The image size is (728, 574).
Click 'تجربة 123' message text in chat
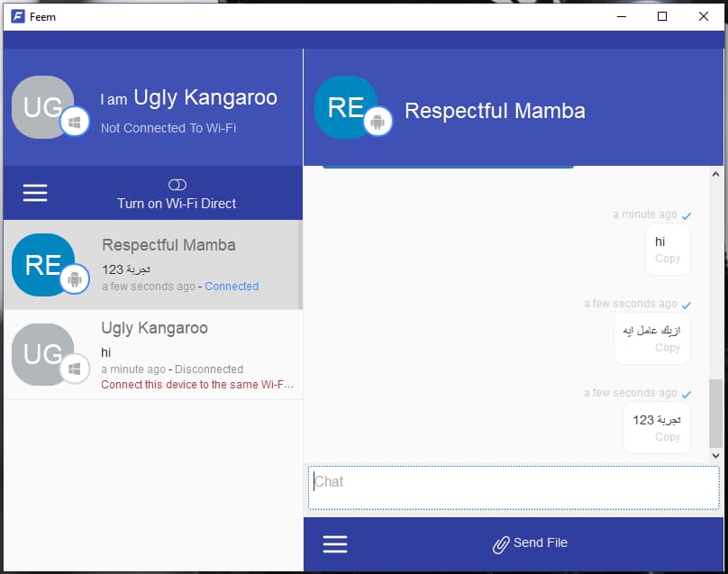[657, 420]
